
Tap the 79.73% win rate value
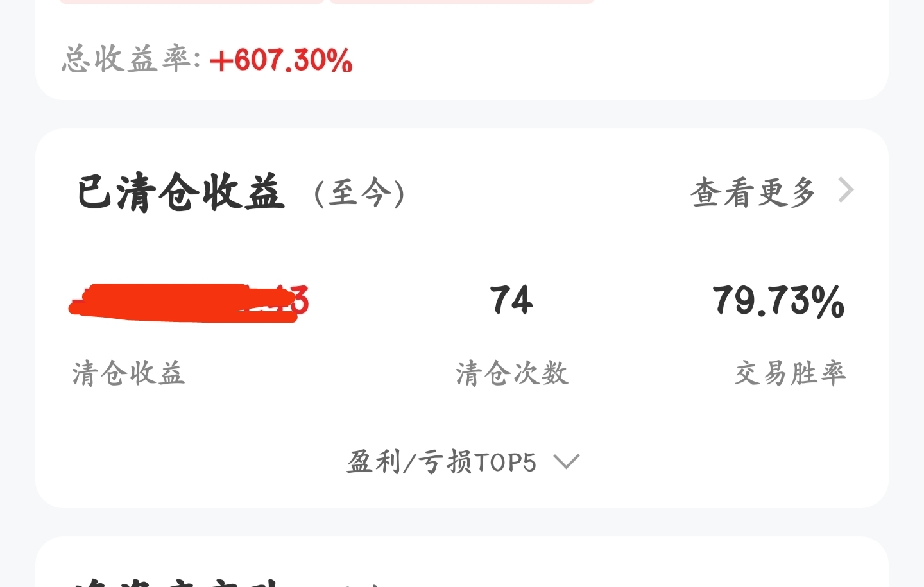click(x=778, y=301)
